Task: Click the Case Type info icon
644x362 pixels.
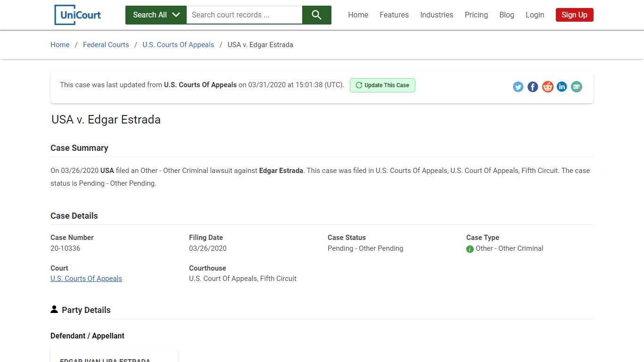Action: tap(470, 249)
